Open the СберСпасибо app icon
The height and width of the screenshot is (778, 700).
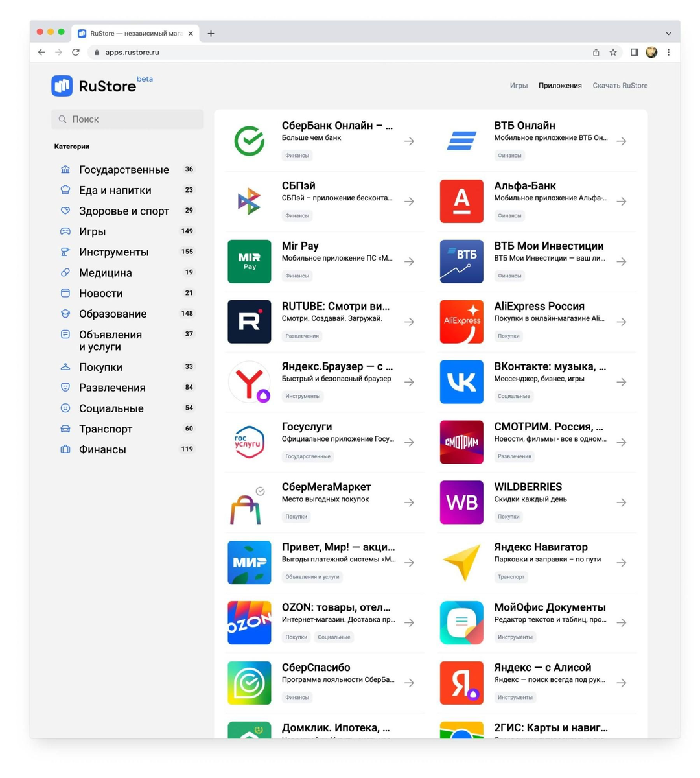click(x=249, y=683)
